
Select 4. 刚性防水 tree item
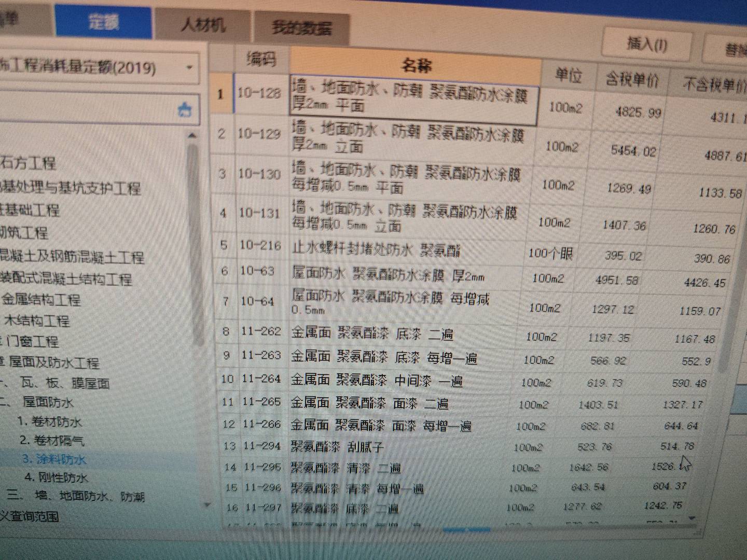pyautogui.click(x=56, y=477)
